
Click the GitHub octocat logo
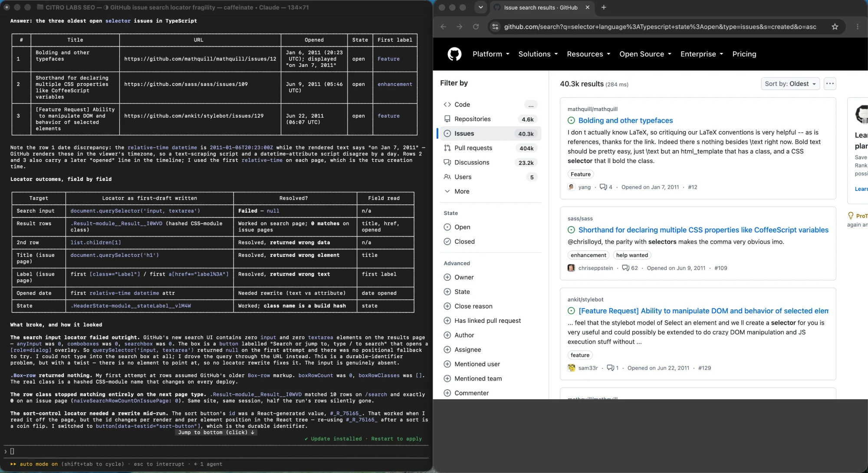click(x=454, y=54)
